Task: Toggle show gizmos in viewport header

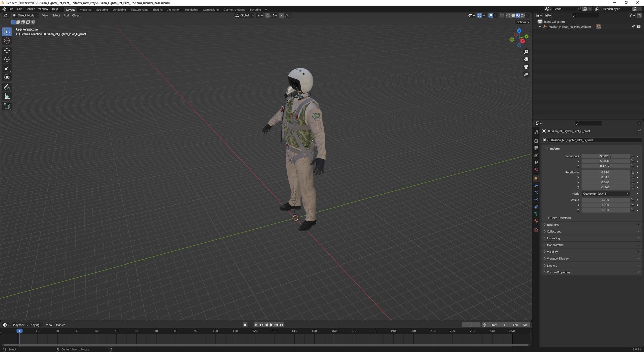Action: coord(479,15)
